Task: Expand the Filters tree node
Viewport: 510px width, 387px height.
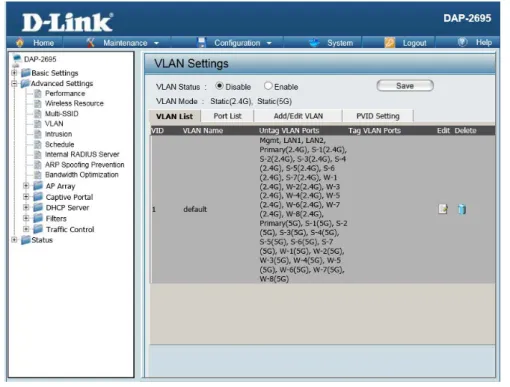Action: (26, 218)
